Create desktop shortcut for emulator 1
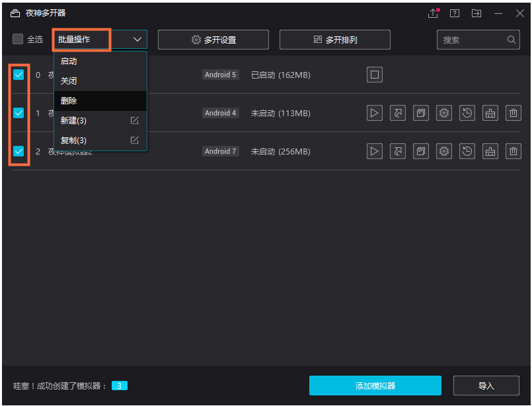 (x=398, y=113)
